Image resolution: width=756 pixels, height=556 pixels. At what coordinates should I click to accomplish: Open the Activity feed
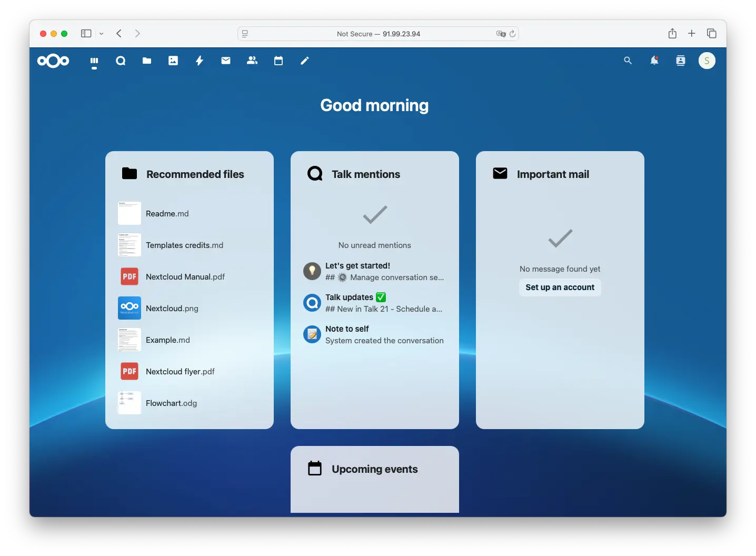click(200, 61)
